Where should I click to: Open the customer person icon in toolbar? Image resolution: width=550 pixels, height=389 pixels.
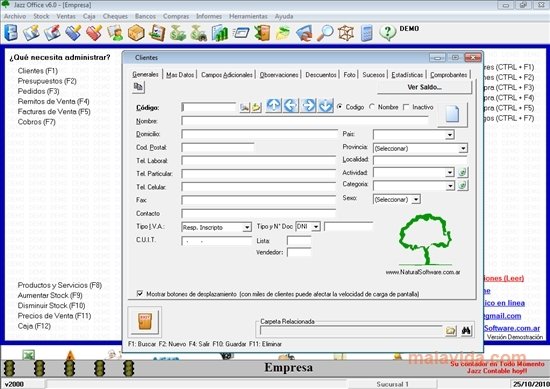(x=115, y=33)
